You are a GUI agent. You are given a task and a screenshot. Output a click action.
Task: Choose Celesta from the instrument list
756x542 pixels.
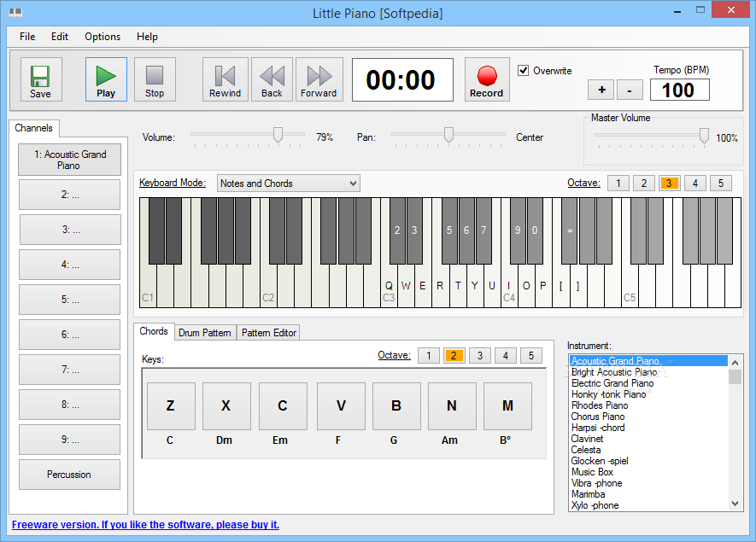(x=648, y=450)
